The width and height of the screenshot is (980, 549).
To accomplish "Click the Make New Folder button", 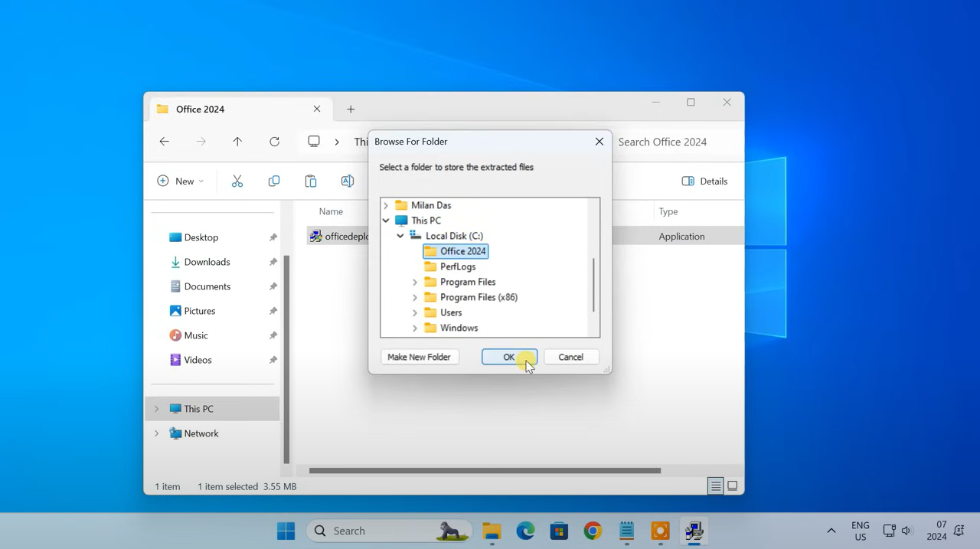I will click(x=419, y=357).
